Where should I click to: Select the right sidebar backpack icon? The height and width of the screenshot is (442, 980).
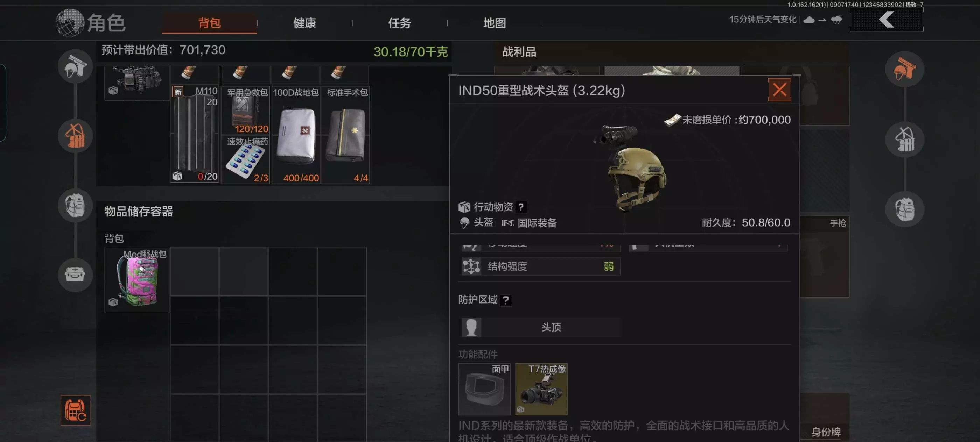click(x=904, y=209)
